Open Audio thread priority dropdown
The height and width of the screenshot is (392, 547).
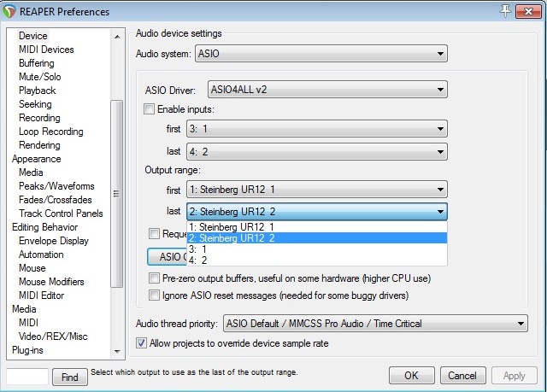[x=375, y=324]
